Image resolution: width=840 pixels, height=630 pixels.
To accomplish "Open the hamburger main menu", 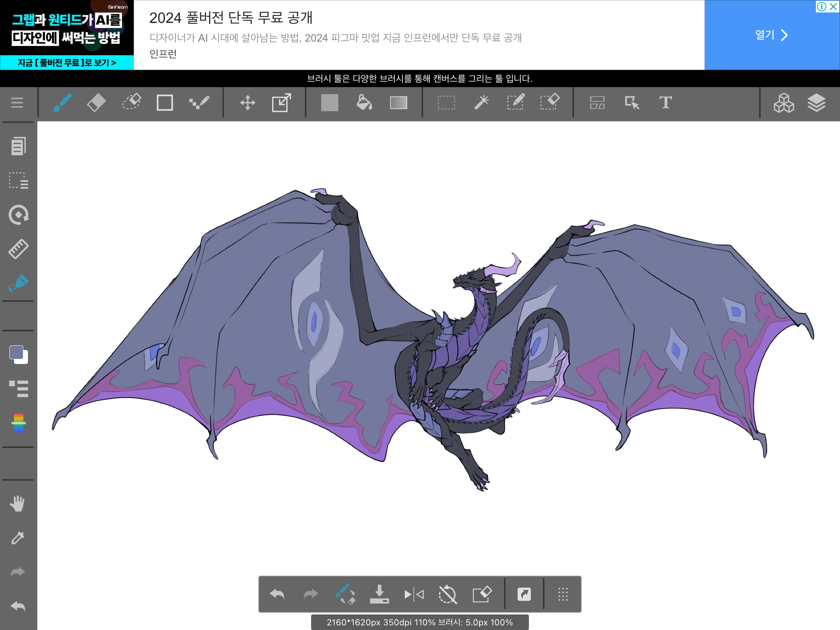I will pos(17,103).
